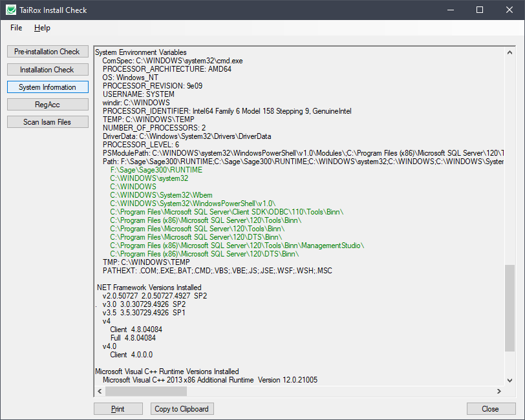Click the 'USERNAME: SYSTEM' line
The image size is (525, 420).
point(138,94)
